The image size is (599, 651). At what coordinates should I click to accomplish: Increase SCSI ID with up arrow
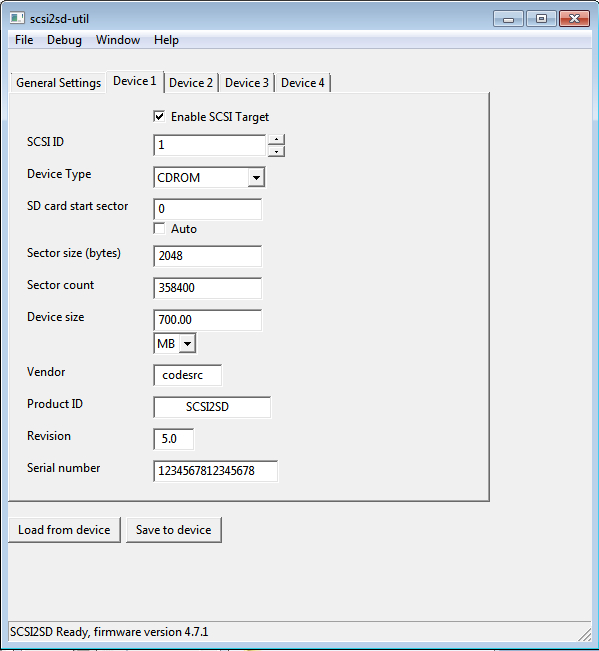point(276,140)
